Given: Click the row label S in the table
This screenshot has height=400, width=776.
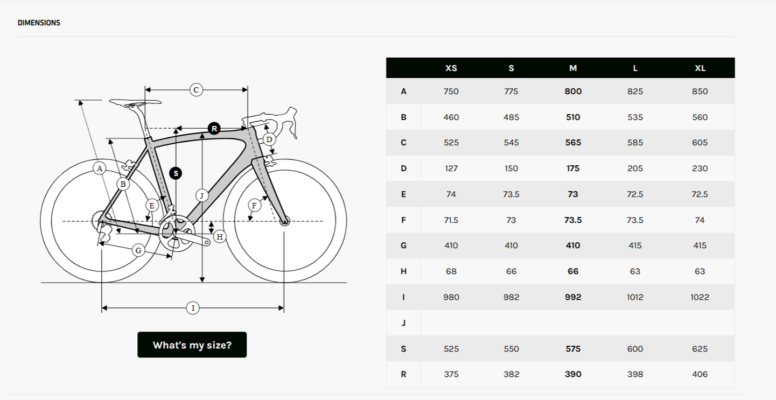Looking at the screenshot, I should tap(403, 349).
